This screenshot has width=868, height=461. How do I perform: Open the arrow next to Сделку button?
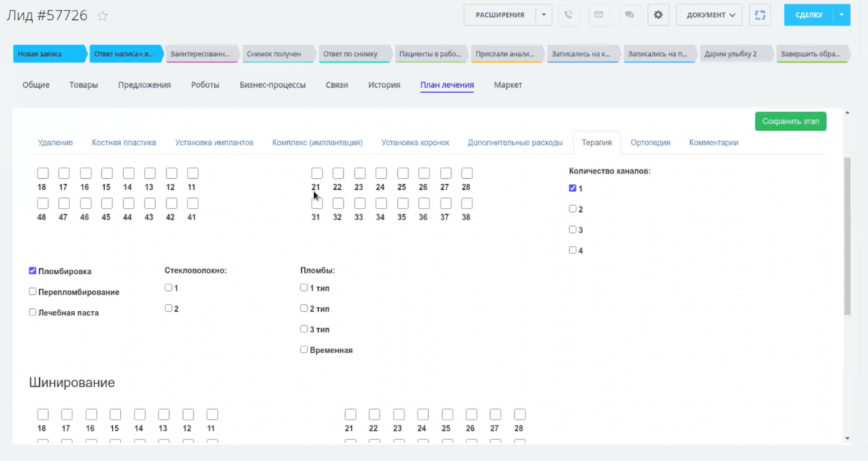click(842, 15)
